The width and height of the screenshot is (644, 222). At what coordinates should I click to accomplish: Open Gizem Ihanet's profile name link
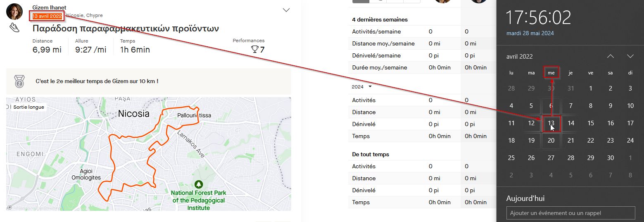coord(49,7)
